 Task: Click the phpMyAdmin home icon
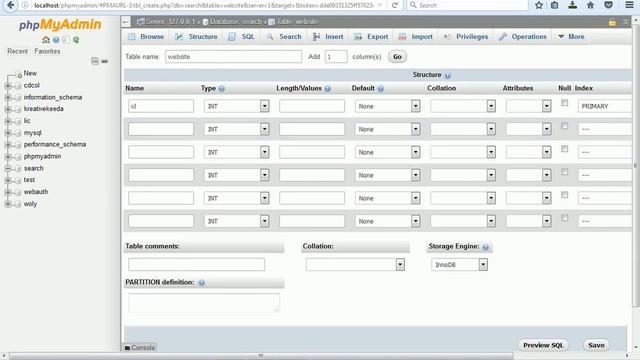pos(46,40)
